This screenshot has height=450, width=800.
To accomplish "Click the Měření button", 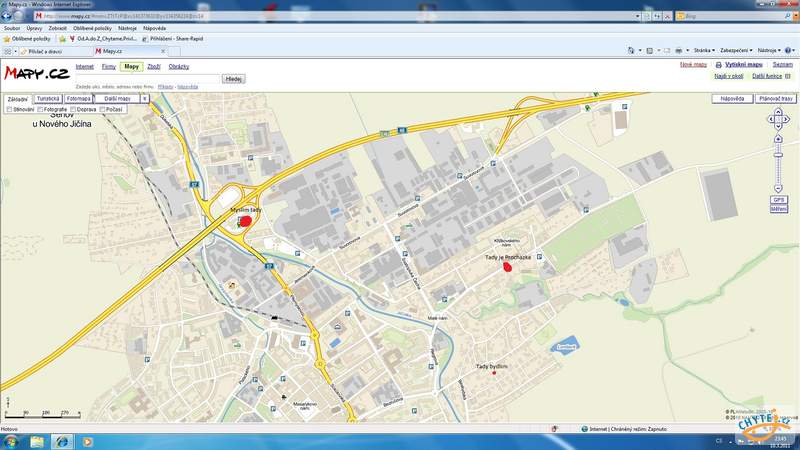I will tap(779, 209).
